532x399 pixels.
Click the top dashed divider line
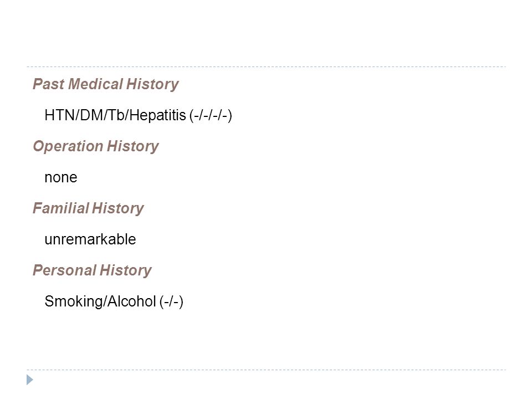click(x=266, y=67)
